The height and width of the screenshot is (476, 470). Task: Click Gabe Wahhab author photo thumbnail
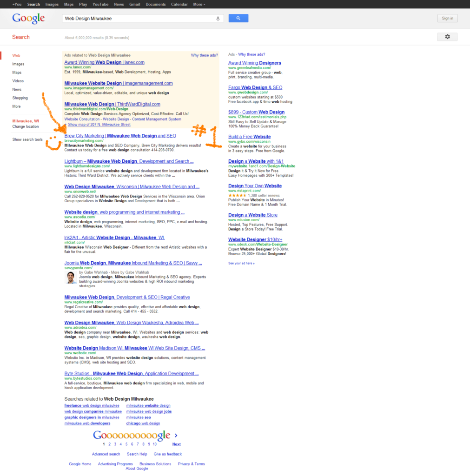(x=71, y=278)
